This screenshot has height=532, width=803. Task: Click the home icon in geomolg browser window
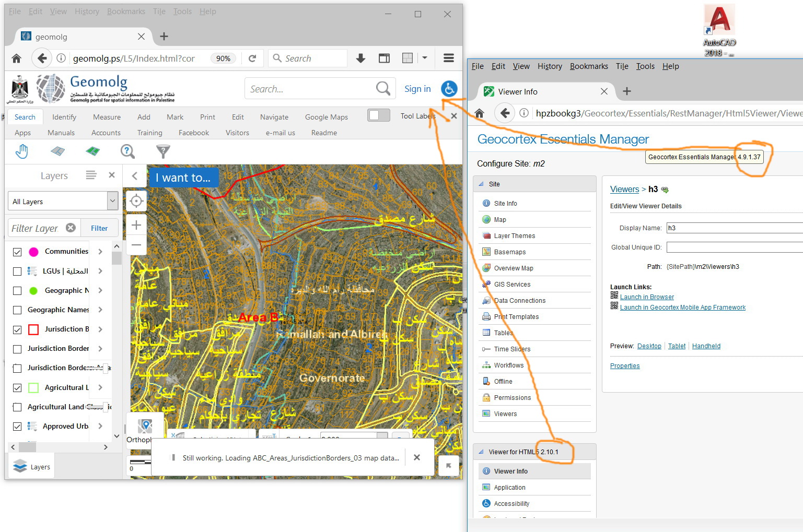point(17,58)
